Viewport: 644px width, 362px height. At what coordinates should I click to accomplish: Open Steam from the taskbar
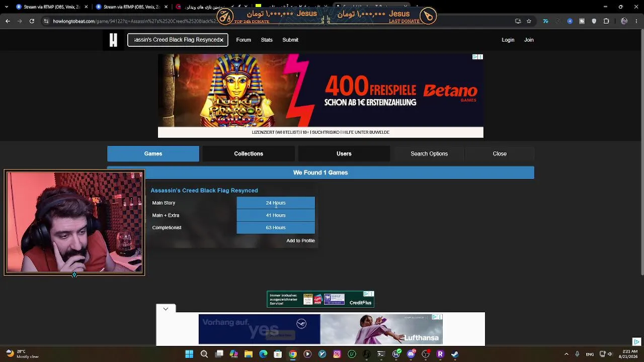point(455,354)
